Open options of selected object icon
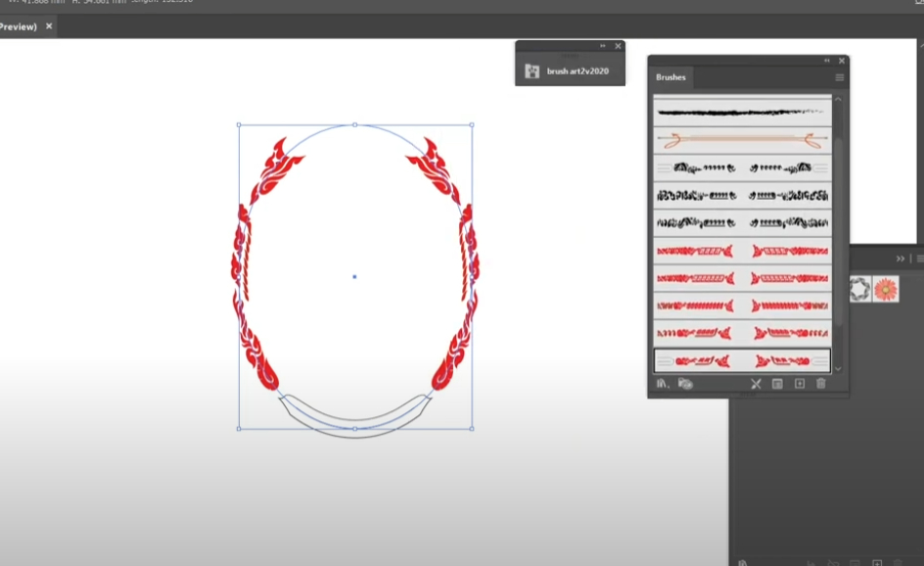924x566 pixels. click(778, 384)
